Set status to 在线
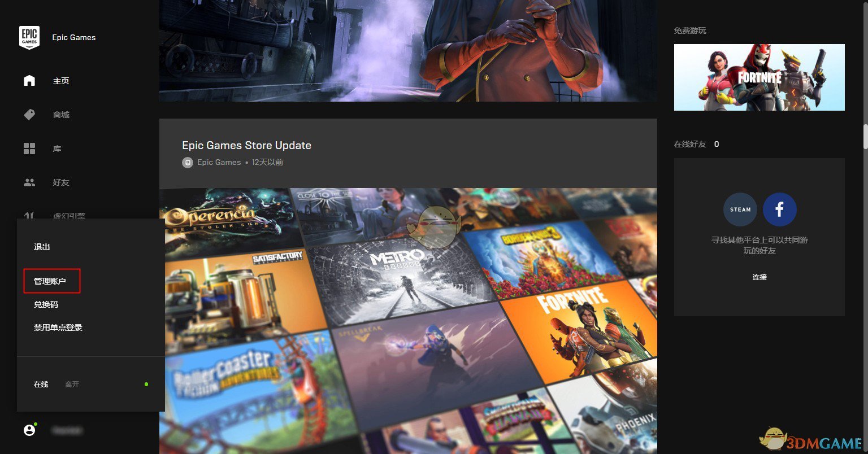This screenshot has height=454, width=868. pyautogui.click(x=41, y=385)
